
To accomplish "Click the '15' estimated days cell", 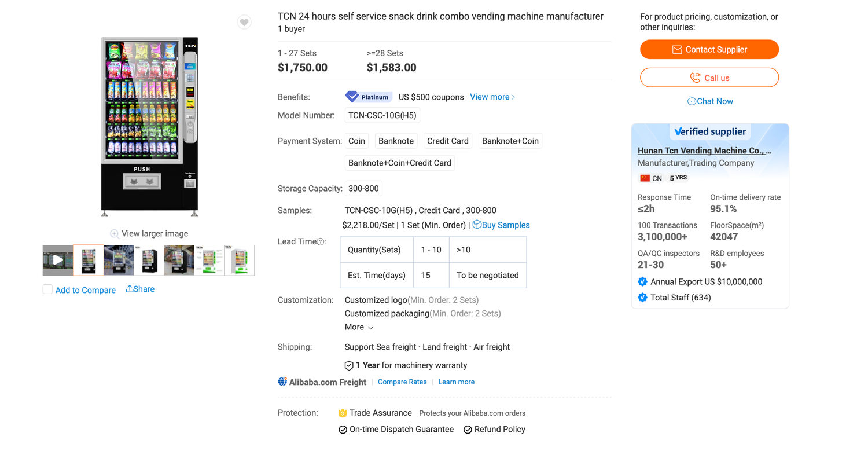I will [x=432, y=275].
